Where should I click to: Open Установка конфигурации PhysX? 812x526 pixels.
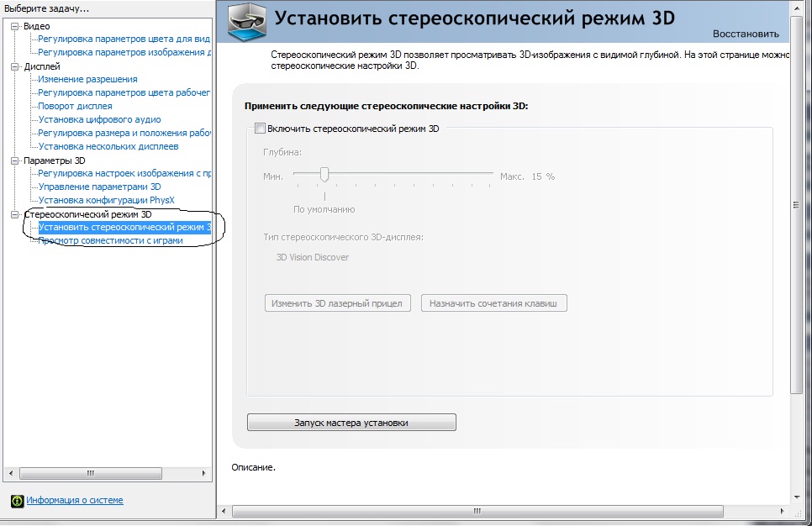[x=106, y=200]
